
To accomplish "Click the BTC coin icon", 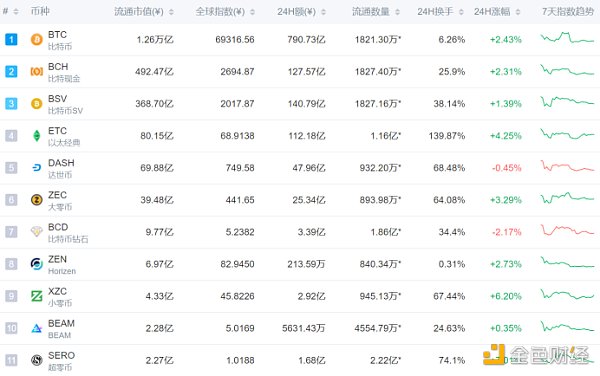I will pos(37,39).
